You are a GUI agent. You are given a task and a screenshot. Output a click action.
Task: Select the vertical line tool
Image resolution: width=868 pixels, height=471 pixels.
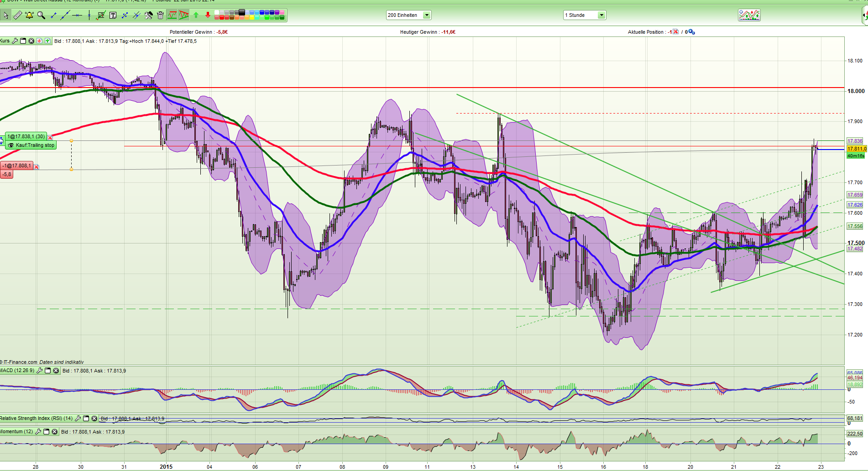tap(89, 16)
